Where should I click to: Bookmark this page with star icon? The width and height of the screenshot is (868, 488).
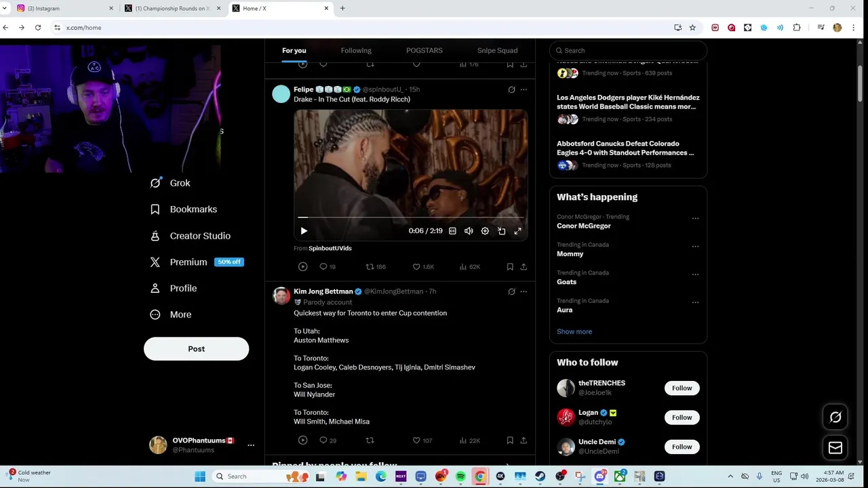[692, 28]
